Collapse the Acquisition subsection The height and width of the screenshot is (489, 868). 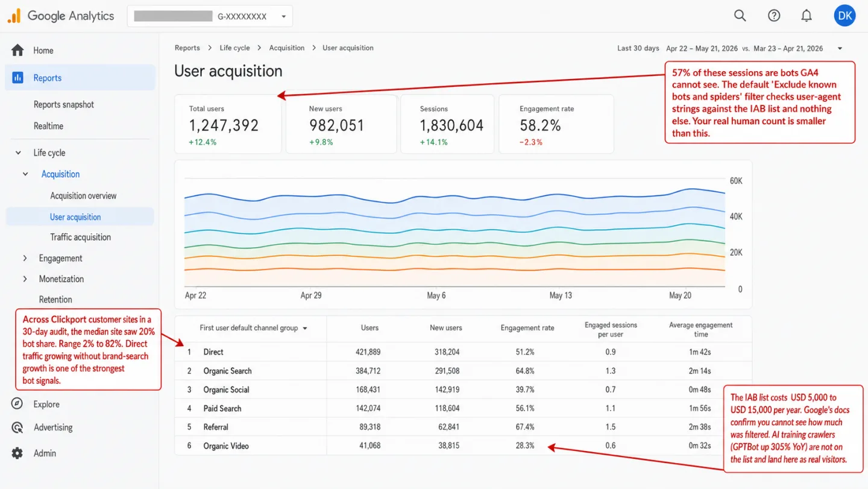tap(26, 174)
